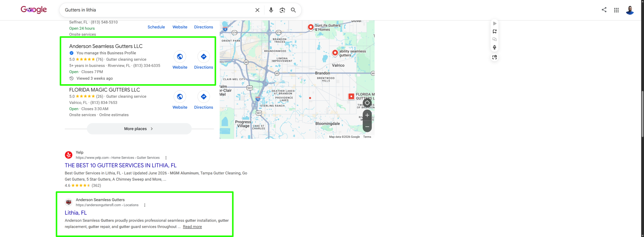The image size is (644, 237).
Task: Open the three-dot menu on the andersonguttersfl.com result
Action: [x=145, y=205]
